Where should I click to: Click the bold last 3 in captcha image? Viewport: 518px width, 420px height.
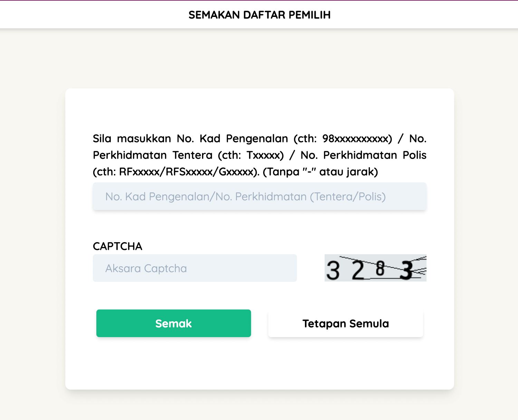coord(406,270)
